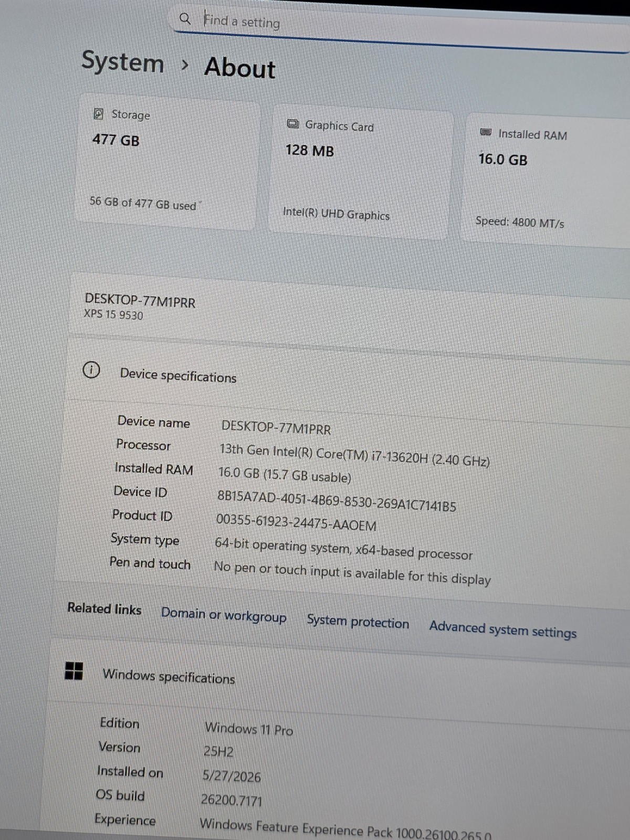630x840 pixels.
Task: Select the installed date 5/27/2026
Action: pos(232,776)
